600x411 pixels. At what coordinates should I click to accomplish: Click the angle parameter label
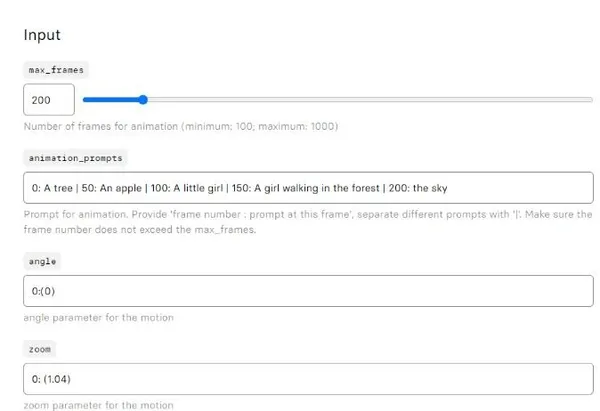coord(42,261)
